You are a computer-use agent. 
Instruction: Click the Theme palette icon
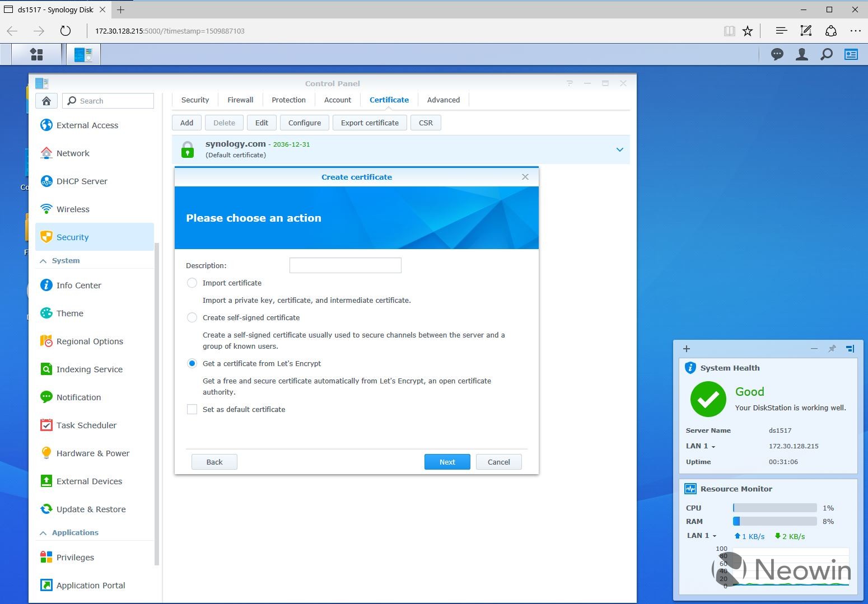46,313
